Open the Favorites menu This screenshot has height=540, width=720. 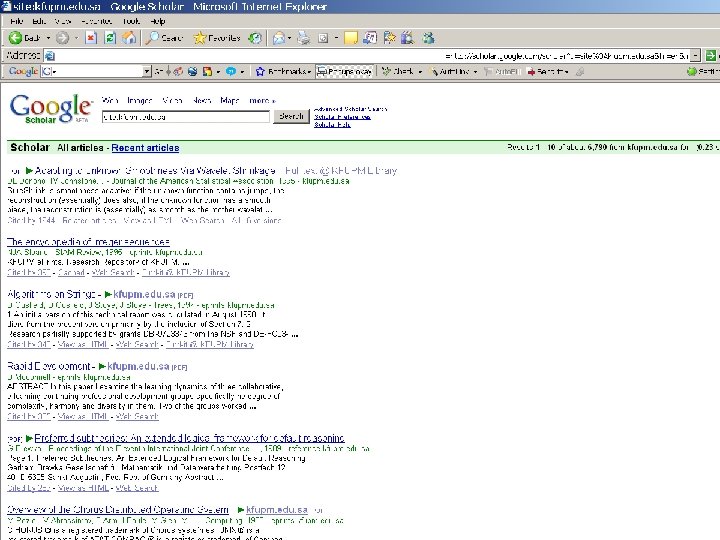point(96,21)
